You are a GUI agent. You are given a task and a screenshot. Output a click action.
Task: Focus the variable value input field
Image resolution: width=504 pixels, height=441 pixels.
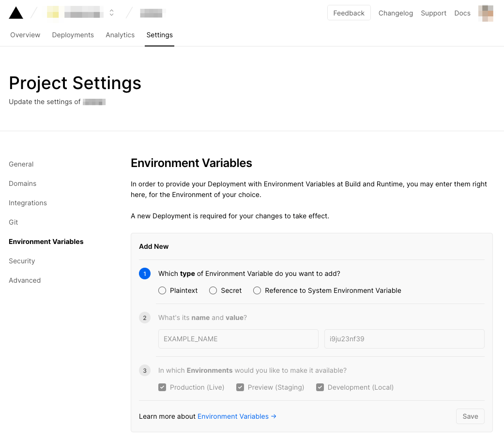click(x=404, y=339)
